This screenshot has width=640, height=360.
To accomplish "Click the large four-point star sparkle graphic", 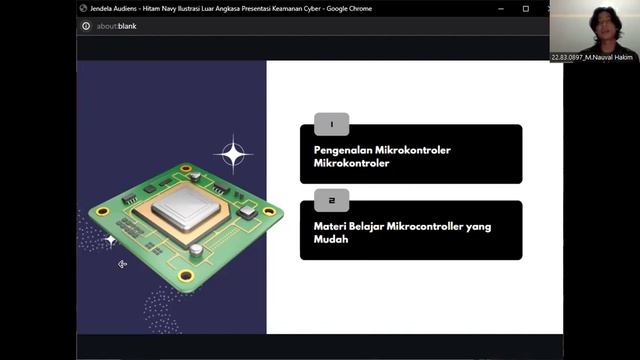I will coord(233,154).
